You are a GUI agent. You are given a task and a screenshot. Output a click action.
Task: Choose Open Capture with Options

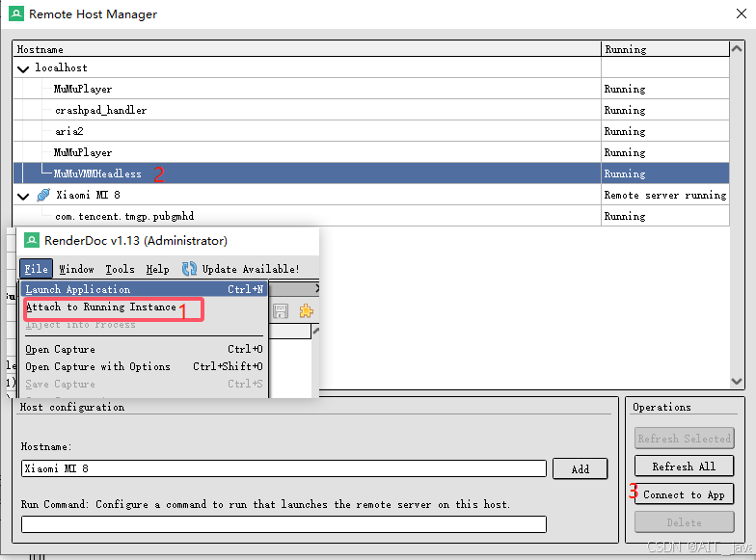coord(144,366)
